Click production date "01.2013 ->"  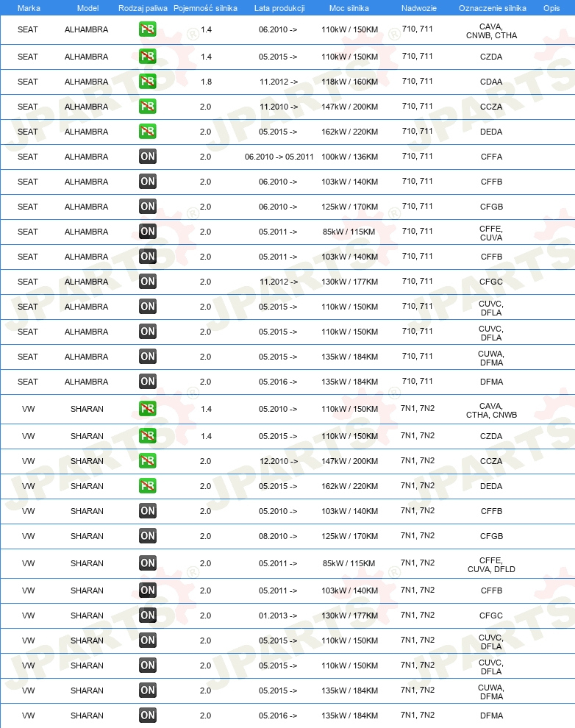point(278,615)
